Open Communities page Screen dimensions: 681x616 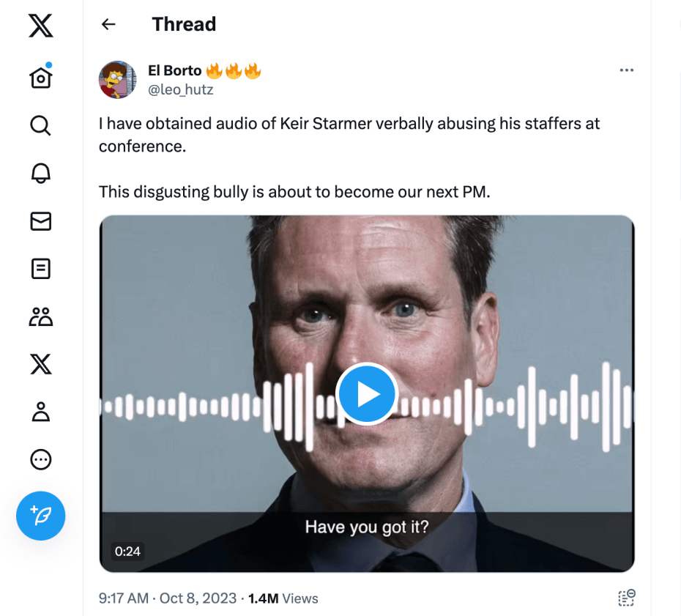click(41, 316)
